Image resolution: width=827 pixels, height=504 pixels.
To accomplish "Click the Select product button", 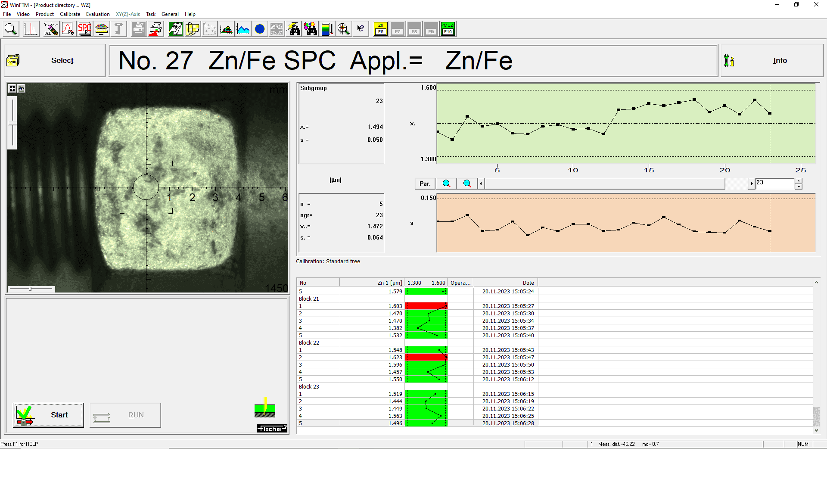I will pyautogui.click(x=55, y=60).
